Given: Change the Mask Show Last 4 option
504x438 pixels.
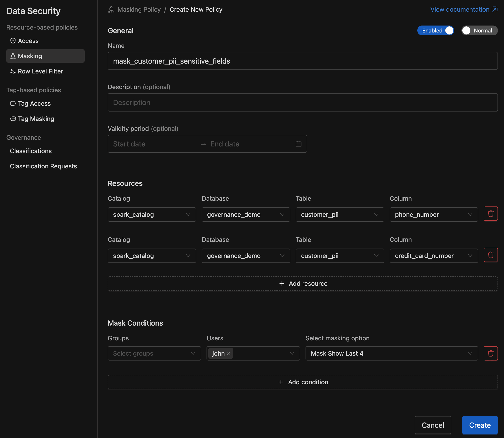Looking at the screenshot, I should 391,353.
